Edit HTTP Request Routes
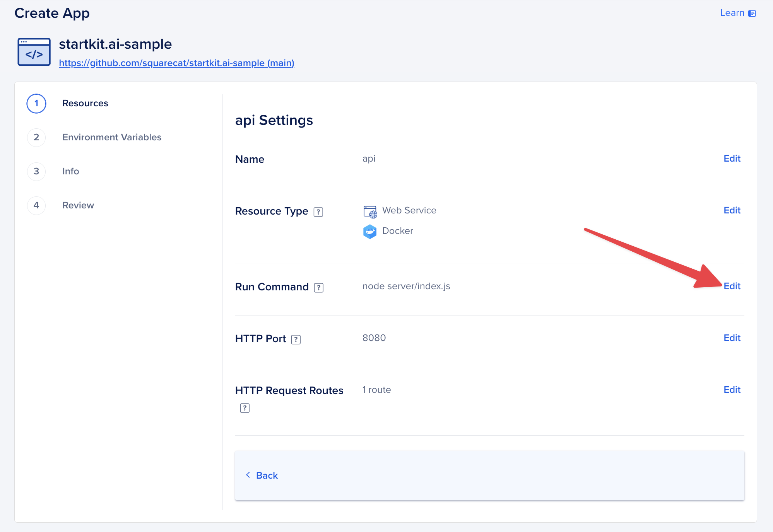 tap(732, 390)
